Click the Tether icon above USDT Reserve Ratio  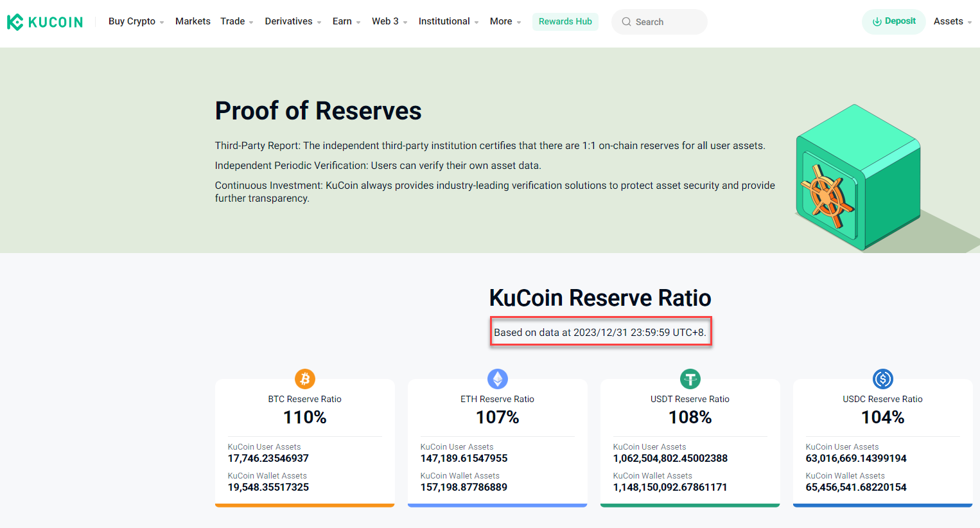click(x=690, y=379)
